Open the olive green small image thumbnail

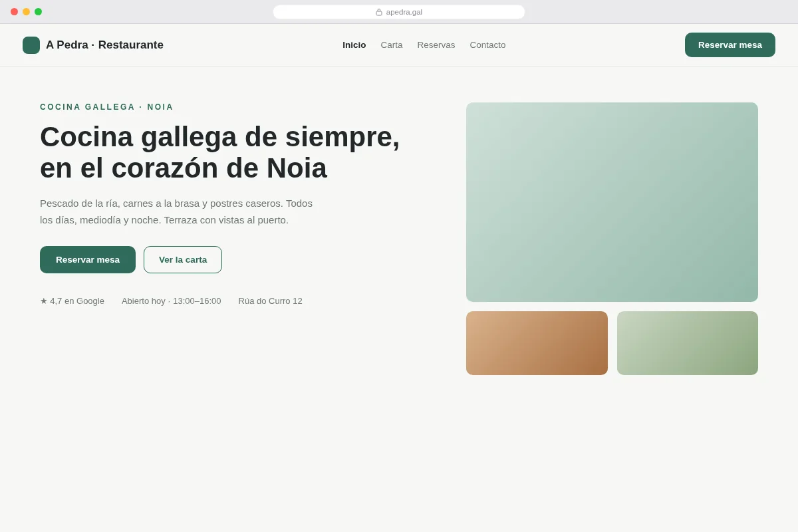click(688, 343)
